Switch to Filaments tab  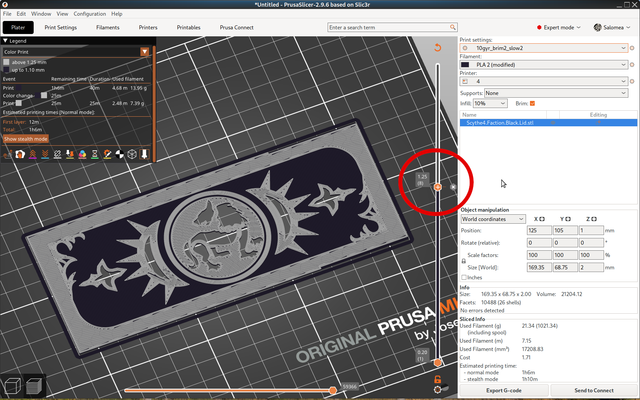108,27
